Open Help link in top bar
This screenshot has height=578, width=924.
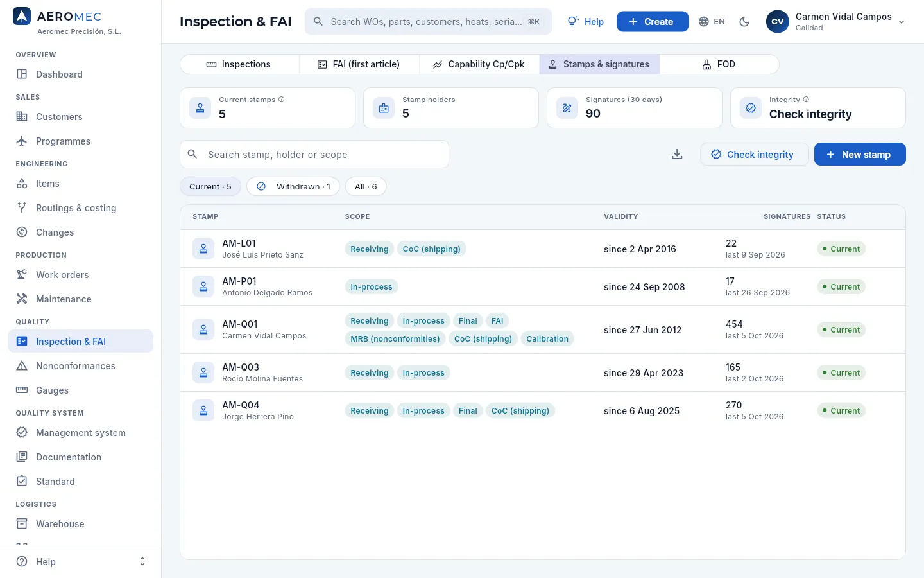(x=586, y=22)
